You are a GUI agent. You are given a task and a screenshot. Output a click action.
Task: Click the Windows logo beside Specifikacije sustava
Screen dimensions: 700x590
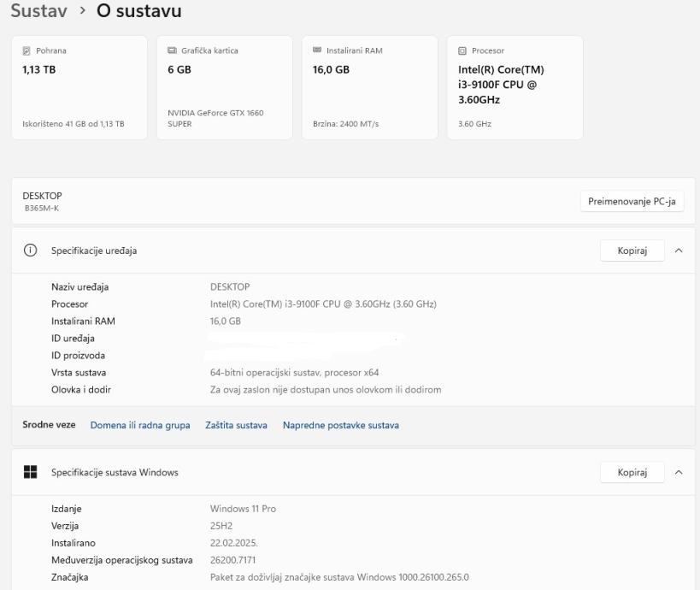(31, 472)
